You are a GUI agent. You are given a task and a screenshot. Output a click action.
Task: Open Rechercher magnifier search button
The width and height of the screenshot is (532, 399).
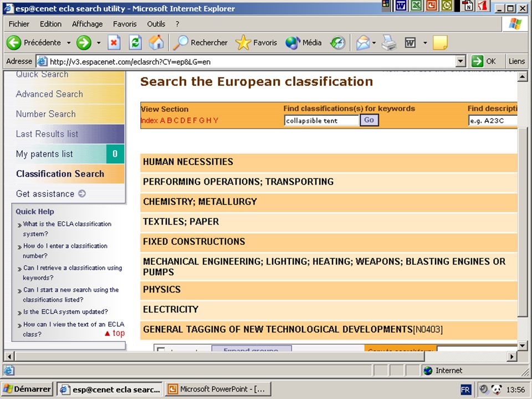click(200, 43)
